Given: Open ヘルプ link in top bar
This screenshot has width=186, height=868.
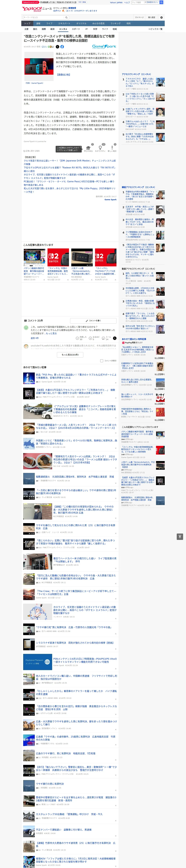Looking at the screenshot, I should [127, 2].
